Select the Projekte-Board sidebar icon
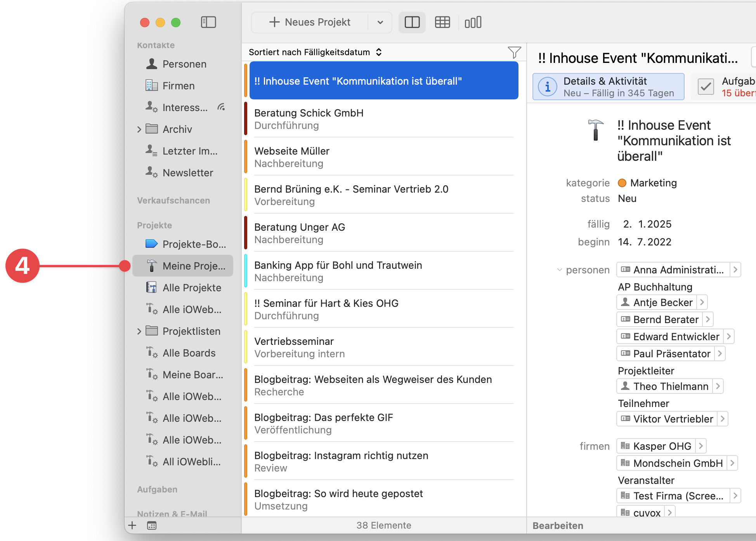Viewport: 756px width, 541px height. tap(152, 244)
